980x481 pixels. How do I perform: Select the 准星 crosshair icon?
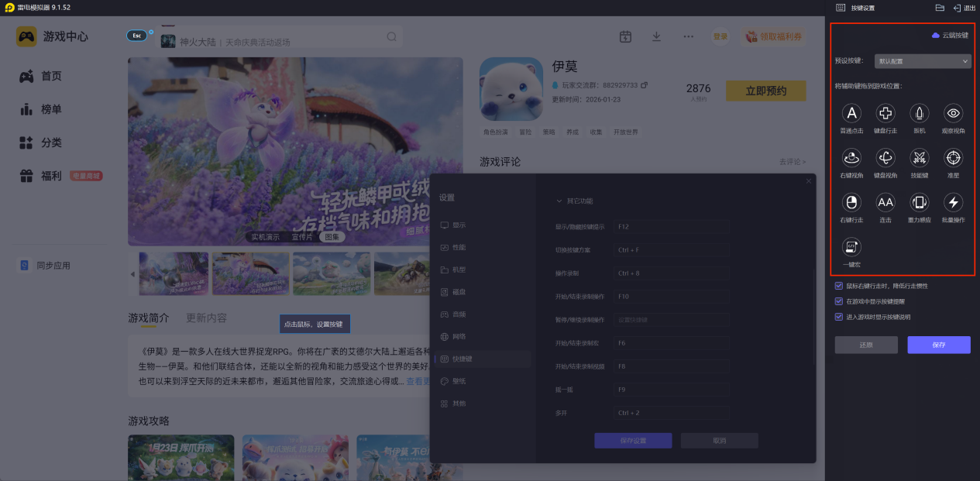[x=954, y=158]
